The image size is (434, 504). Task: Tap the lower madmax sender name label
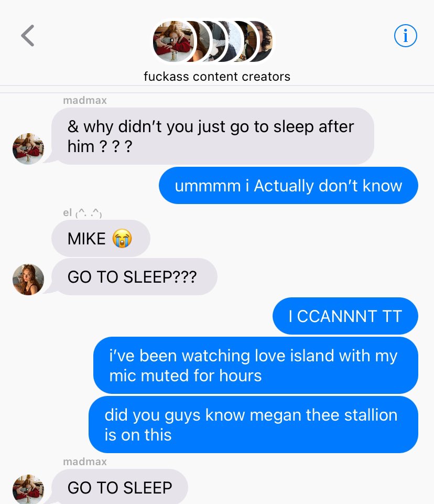(x=85, y=462)
